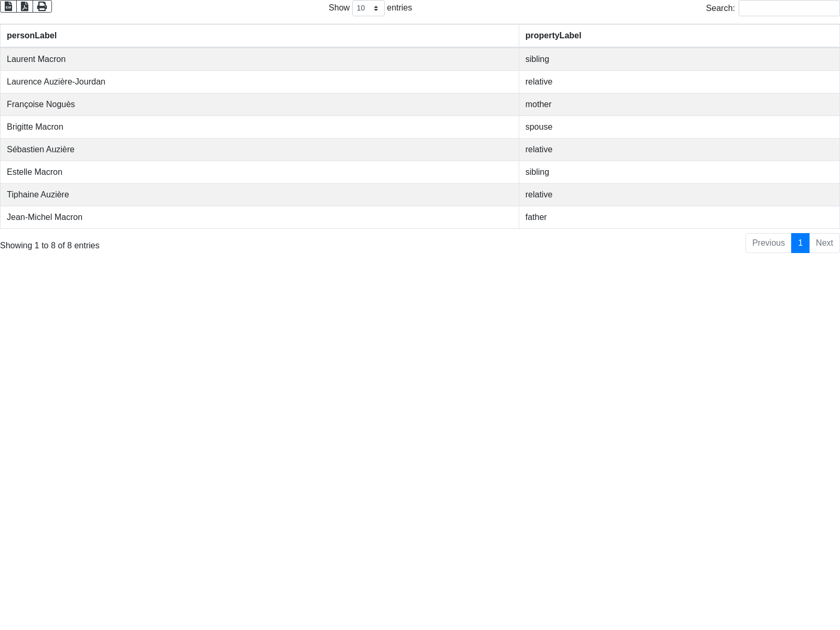This screenshot has width=840, height=630.
Task: Click the "Showing 1 to 8 of 8 entries" text
Action: tap(49, 246)
